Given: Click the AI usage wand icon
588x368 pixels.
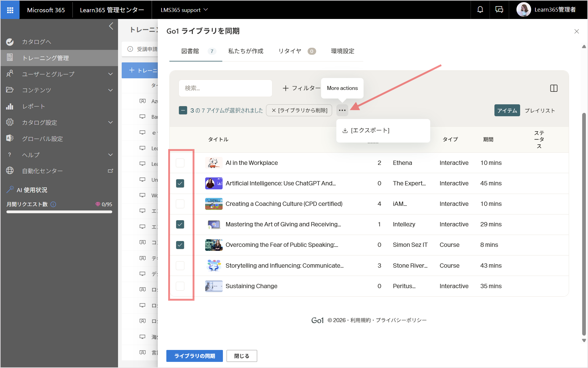Looking at the screenshot, I should click(x=10, y=190).
